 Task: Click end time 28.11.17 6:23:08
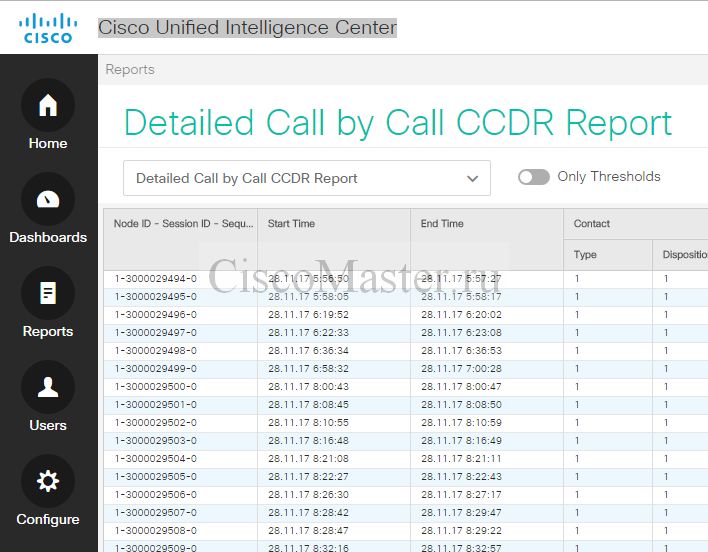461,333
